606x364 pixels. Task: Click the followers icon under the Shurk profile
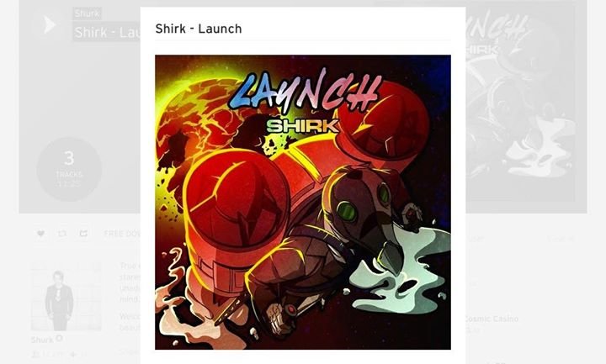[35, 354]
